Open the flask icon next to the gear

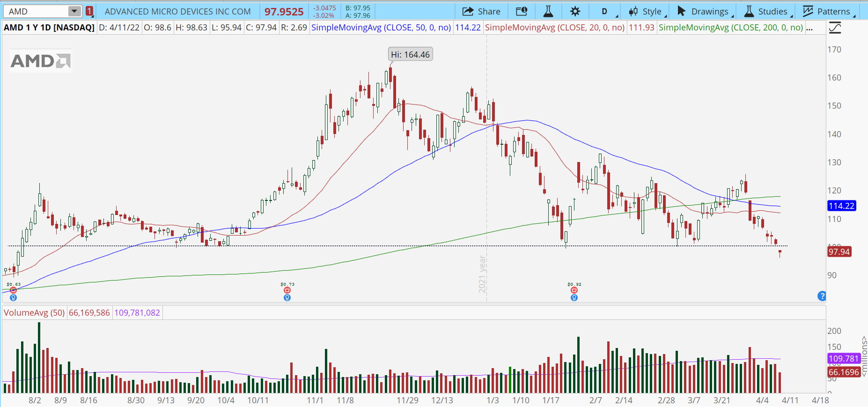point(548,11)
